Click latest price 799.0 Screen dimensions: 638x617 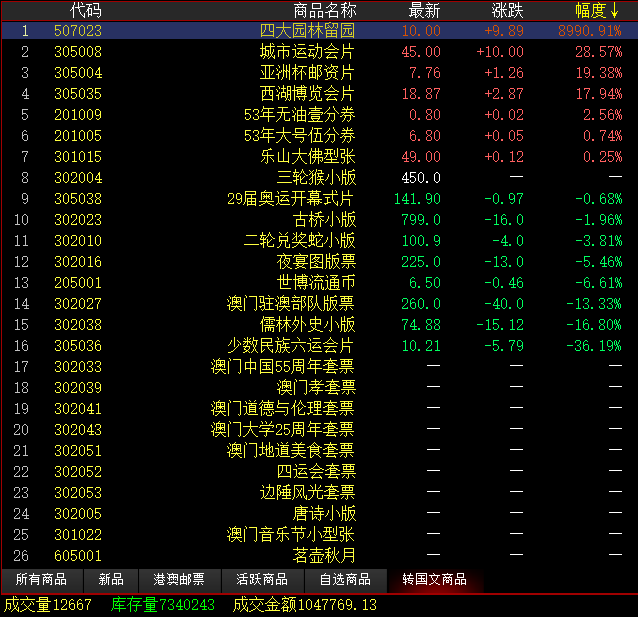click(421, 220)
